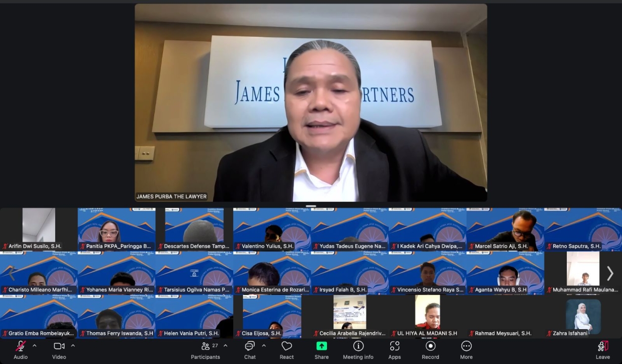Screen dimensions: 622x364
Task: Unmute the microphone via Audio icon
Action: 21,346
